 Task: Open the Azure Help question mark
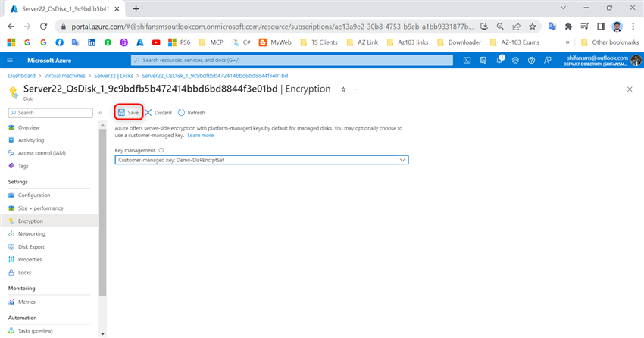[x=531, y=61]
